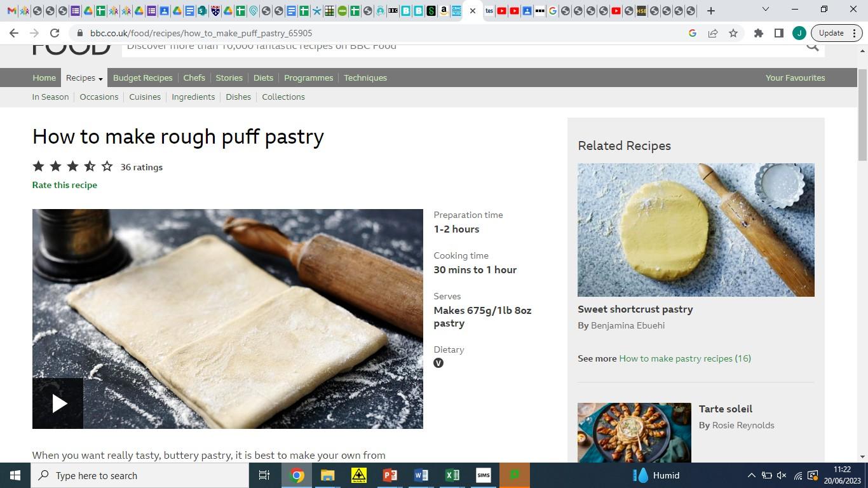Click the muted volume icon in system tray
The height and width of the screenshot is (488, 868).
(x=782, y=475)
